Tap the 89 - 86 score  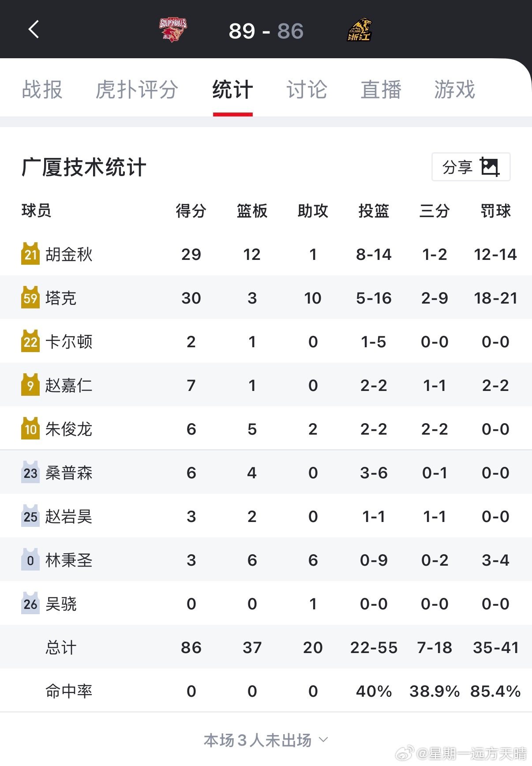click(x=266, y=31)
